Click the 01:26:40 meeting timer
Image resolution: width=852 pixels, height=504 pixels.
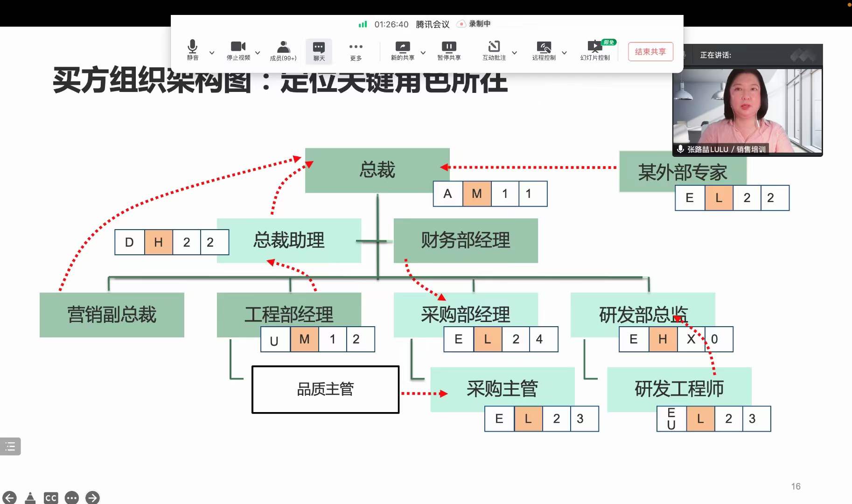391,24
